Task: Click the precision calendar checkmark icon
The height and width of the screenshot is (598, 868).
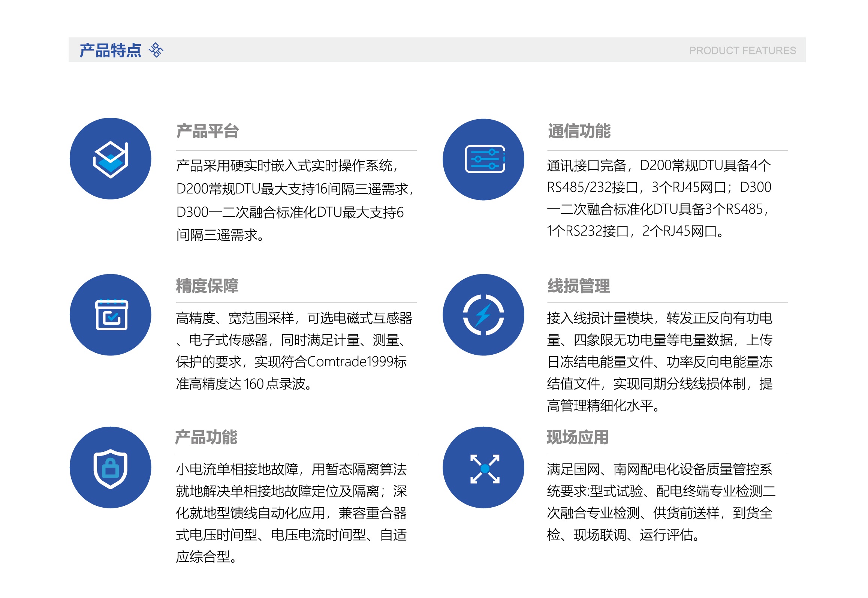Action: [x=111, y=315]
